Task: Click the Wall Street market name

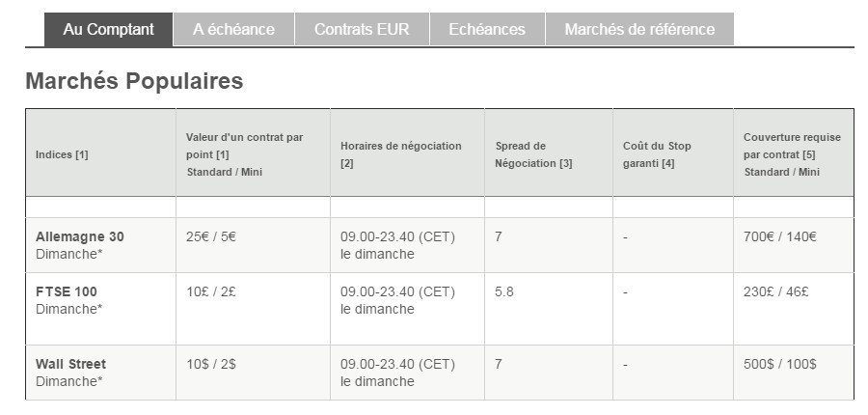Action: 70,364
